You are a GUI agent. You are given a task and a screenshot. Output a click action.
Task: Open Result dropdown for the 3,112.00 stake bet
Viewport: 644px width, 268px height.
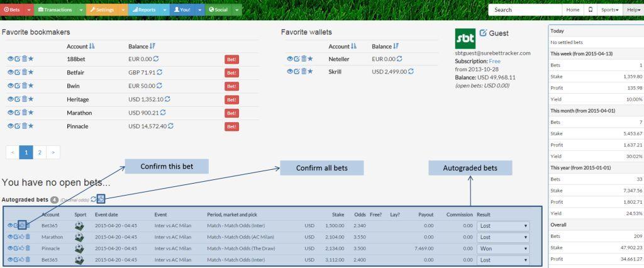point(503,260)
